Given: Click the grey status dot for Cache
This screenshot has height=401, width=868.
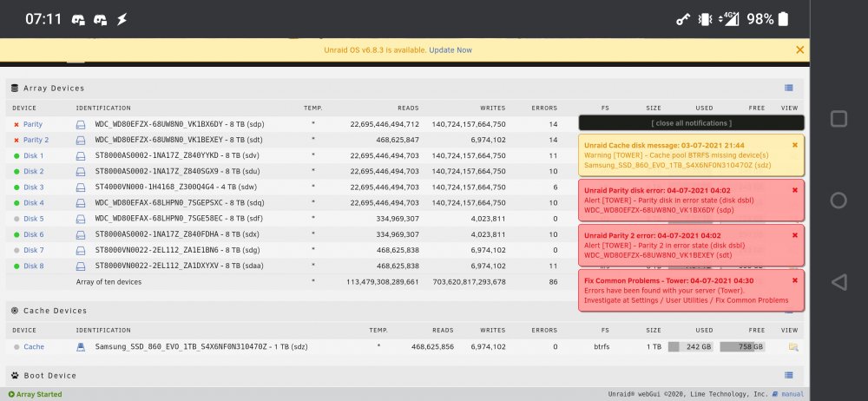Looking at the screenshot, I should (16, 347).
